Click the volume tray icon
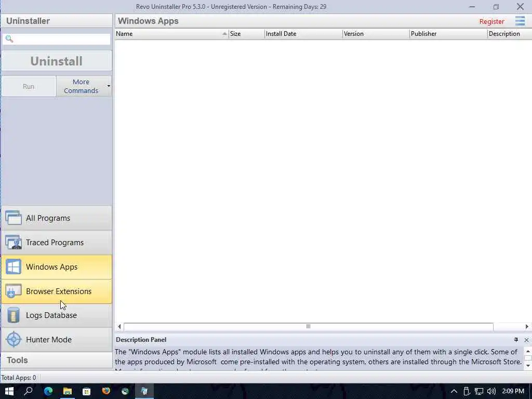The width and height of the screenshot is (532, 399). pyautogui.click(x=491, y=392)
